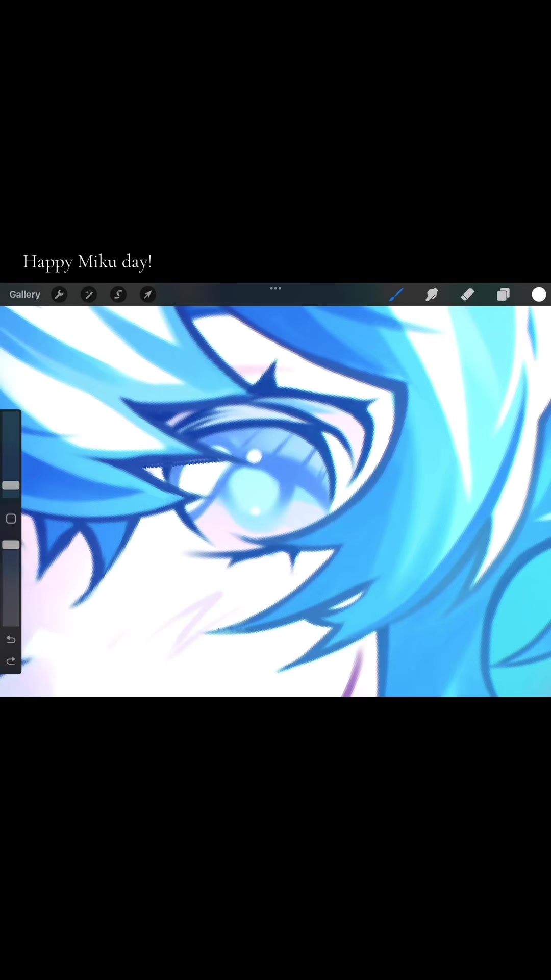Select the Eraser tool
The image size is (551, 980).
click(x=467, y=295)
